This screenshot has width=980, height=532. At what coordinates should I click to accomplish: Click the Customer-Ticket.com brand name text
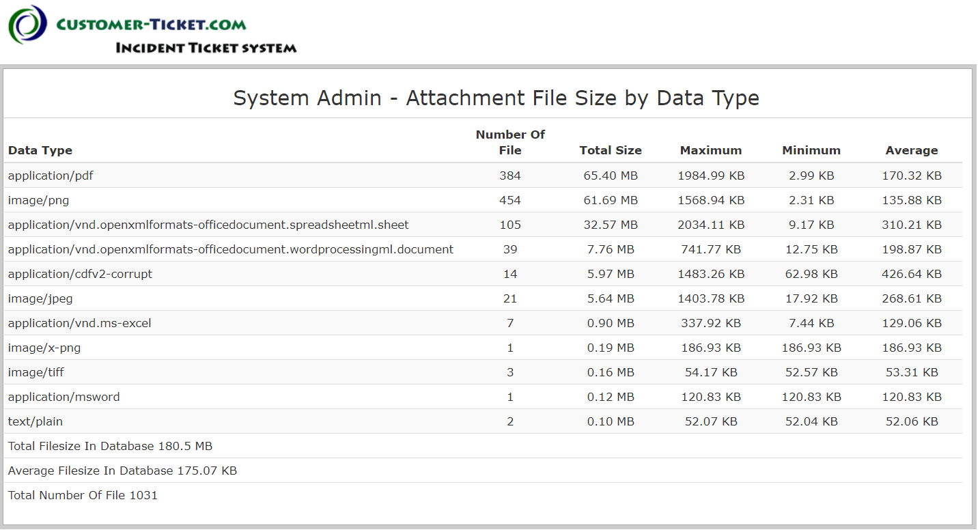tap(151, 25)
